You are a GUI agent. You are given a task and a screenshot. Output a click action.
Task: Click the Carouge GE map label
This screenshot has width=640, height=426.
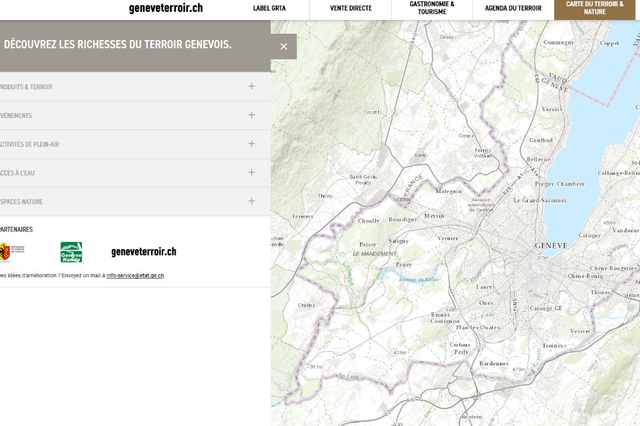(546, 308)
